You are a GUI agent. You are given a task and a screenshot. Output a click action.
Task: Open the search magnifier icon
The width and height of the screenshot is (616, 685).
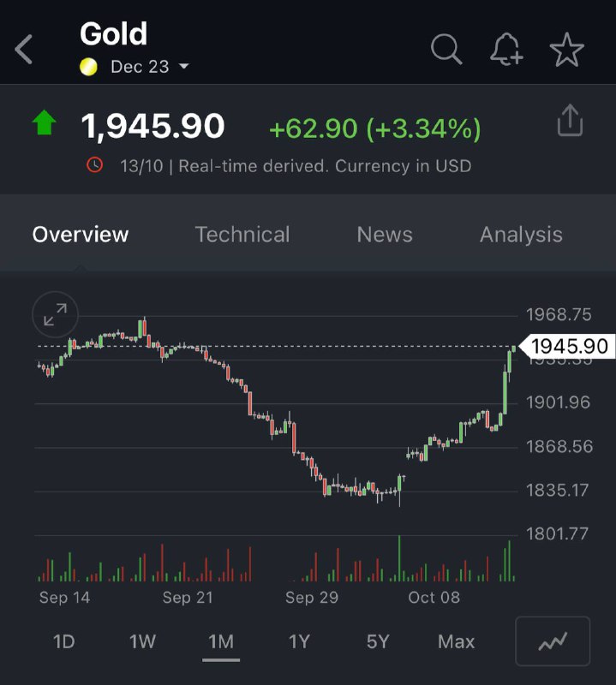[446, 49]
